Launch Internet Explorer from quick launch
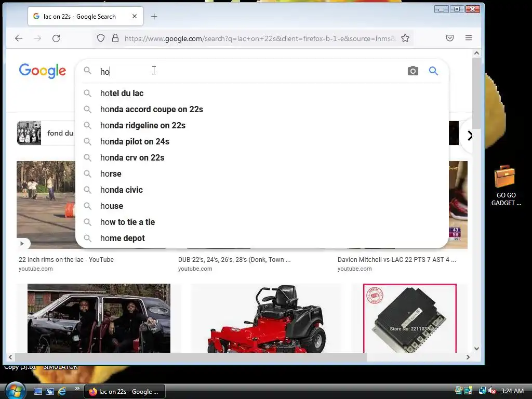The width and height of the screenshot is (532, 399). tap(62, 391)
